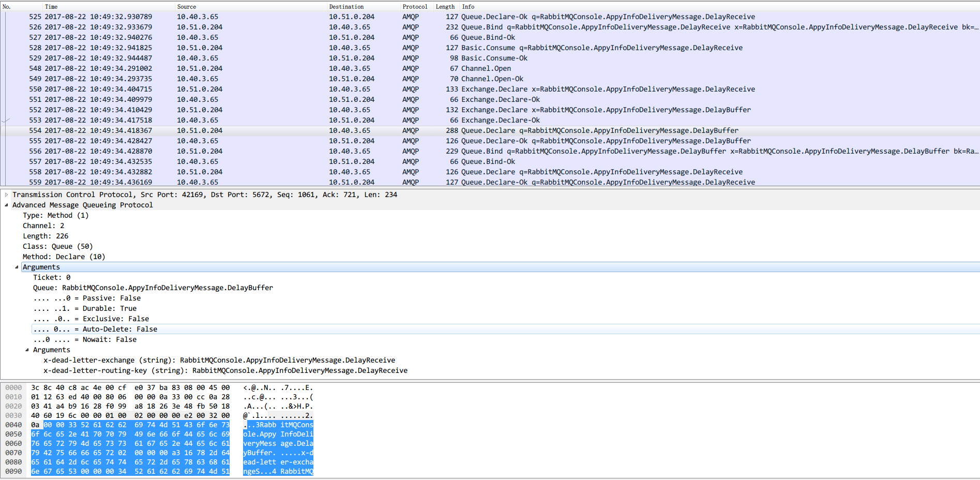
Task: Collapse the Advanced Message Queueing Protocol section
Action: click(6, 205)
